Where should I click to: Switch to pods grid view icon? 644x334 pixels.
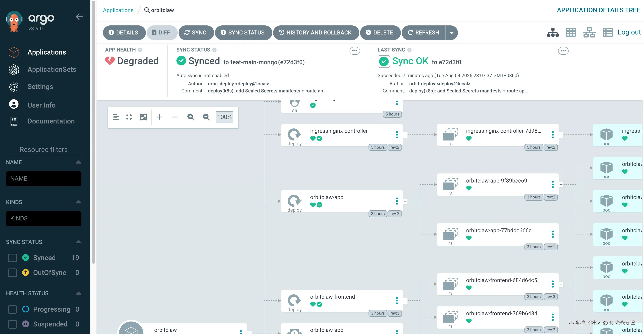[571, 33]
